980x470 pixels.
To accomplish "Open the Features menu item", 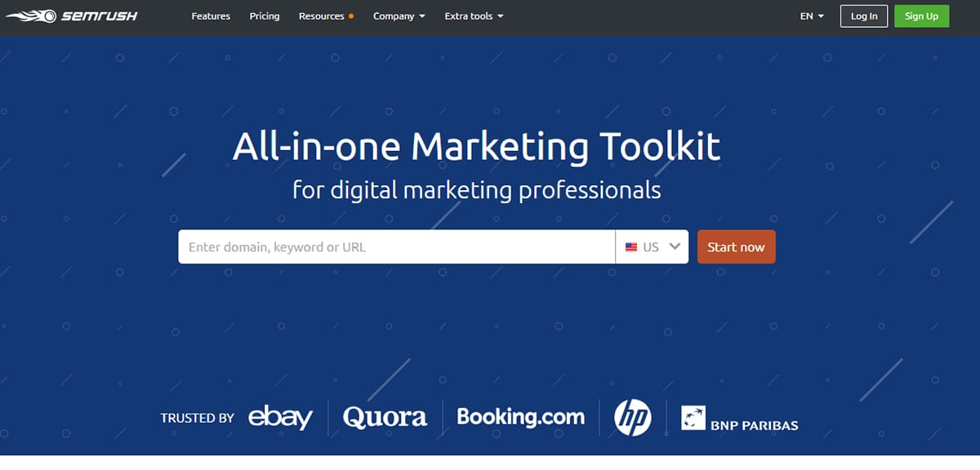I will pos(211,16).
